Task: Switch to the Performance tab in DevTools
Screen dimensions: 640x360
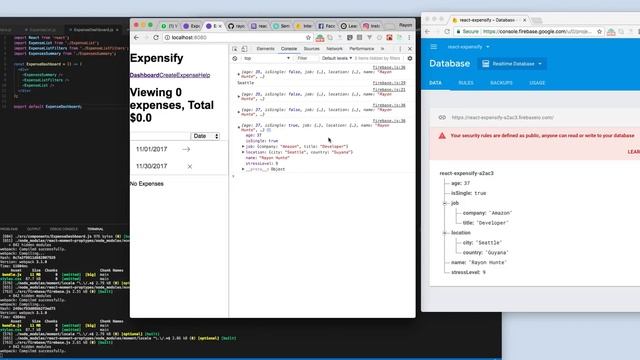Action: pos(362,49)
